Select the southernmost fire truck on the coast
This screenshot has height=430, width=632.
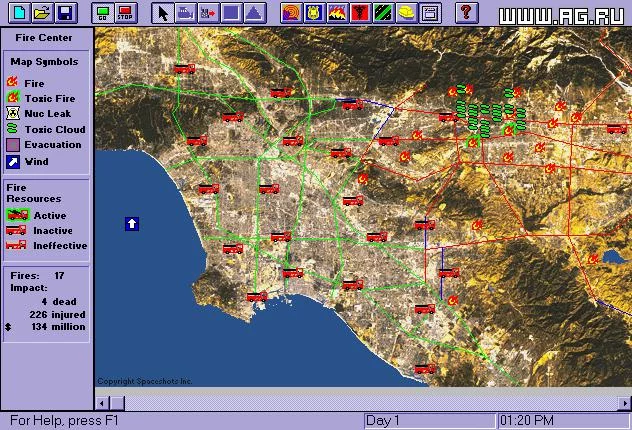pos(425,369)
